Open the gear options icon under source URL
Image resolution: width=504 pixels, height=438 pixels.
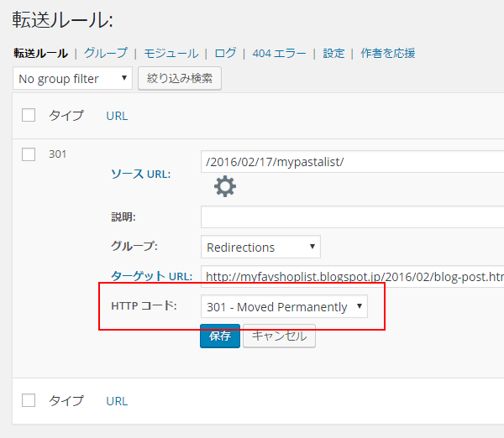225,186
